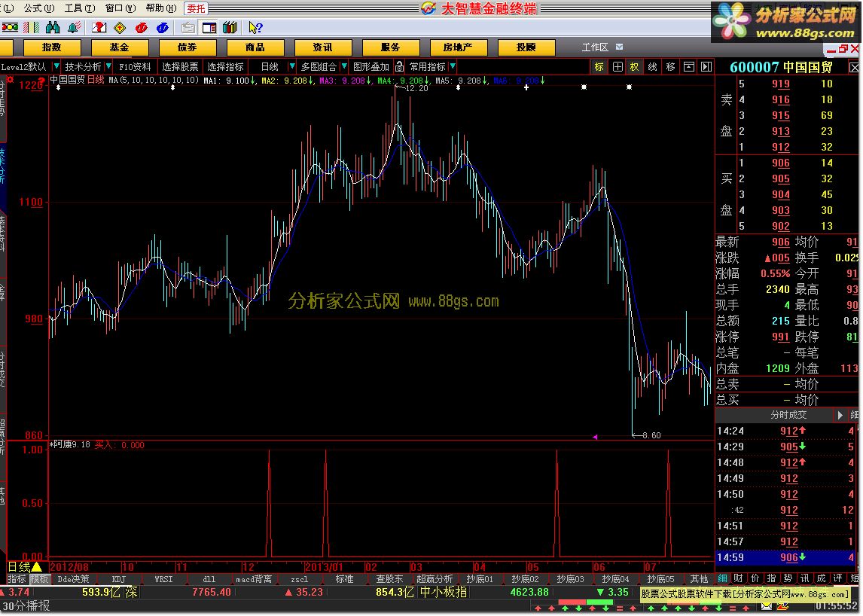Switch to the WRSI indicator tab
The width and height of the screenshot is (863, 616).
pos(163,579)
